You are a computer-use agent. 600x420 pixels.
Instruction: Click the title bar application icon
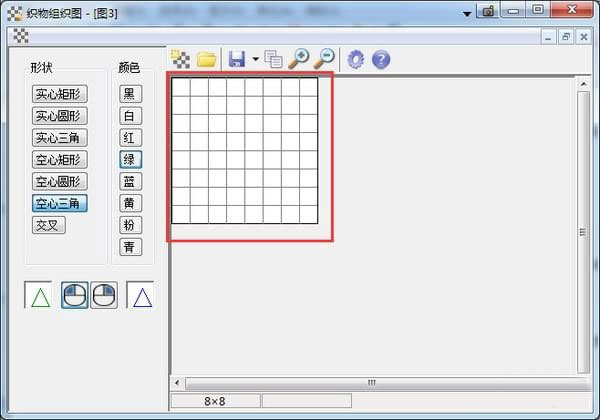(15, 14)
